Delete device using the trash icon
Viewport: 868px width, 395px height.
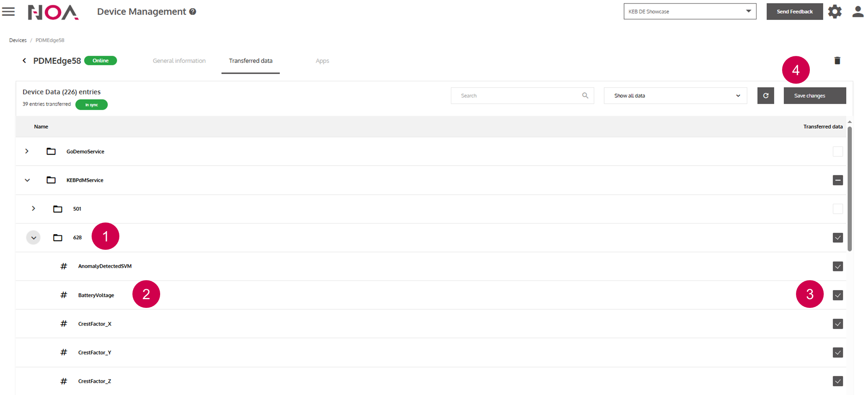[837, 61]
